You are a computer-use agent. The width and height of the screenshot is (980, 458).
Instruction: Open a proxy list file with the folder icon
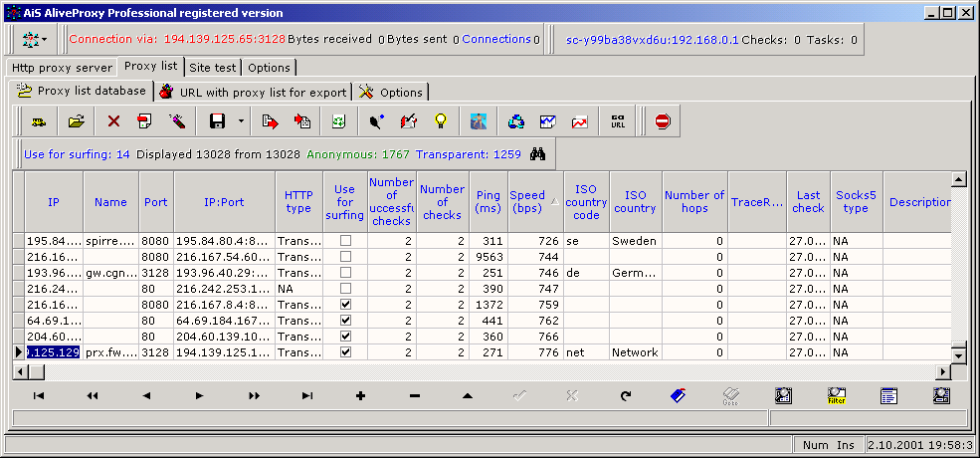77,121
